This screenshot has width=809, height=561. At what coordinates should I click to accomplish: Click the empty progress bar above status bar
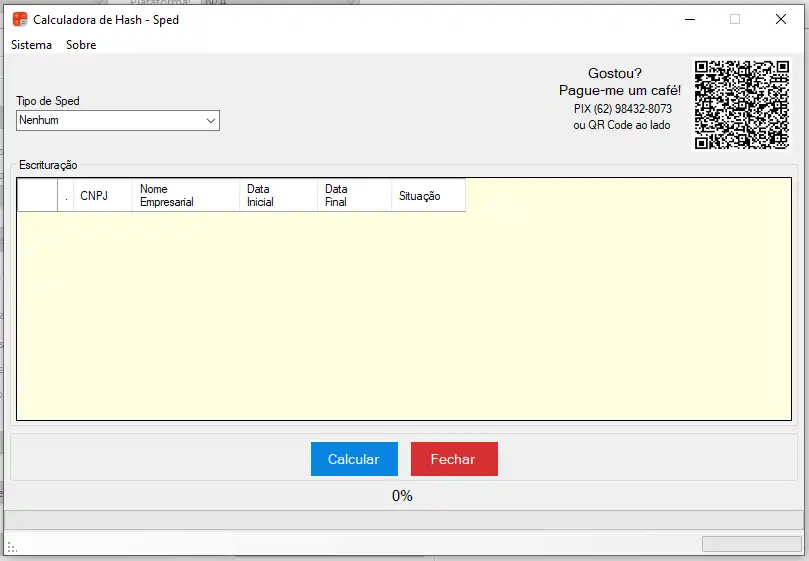(x=404, y=520)
